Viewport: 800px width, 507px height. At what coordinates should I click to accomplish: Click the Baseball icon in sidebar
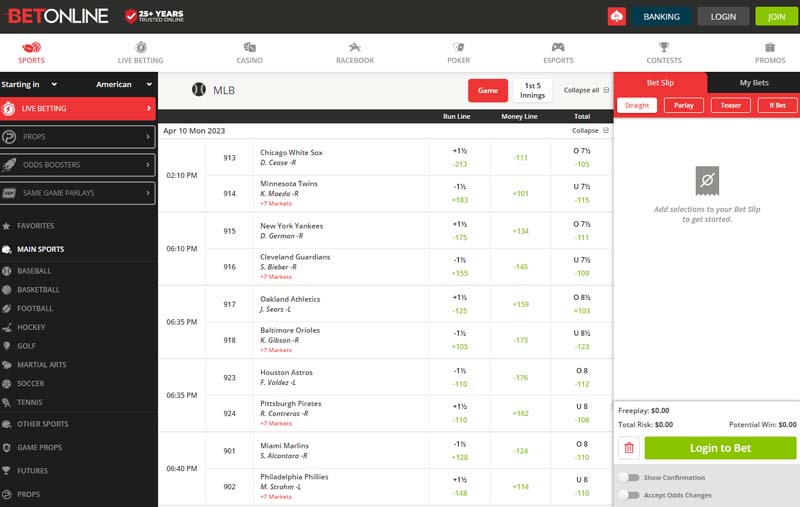(x=7, y=271)
